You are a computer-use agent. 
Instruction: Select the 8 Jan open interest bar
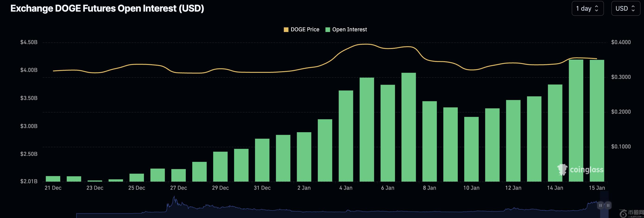click(x=429, y=141)
